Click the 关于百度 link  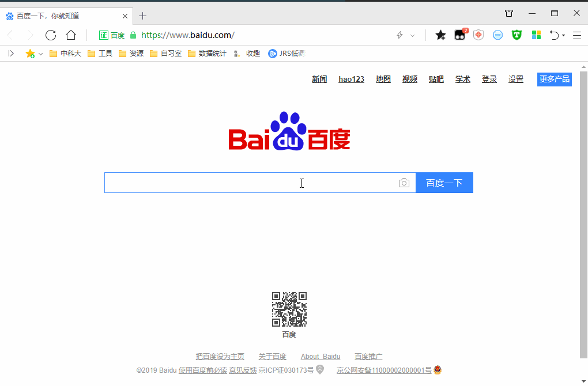(x=272, y=357)
